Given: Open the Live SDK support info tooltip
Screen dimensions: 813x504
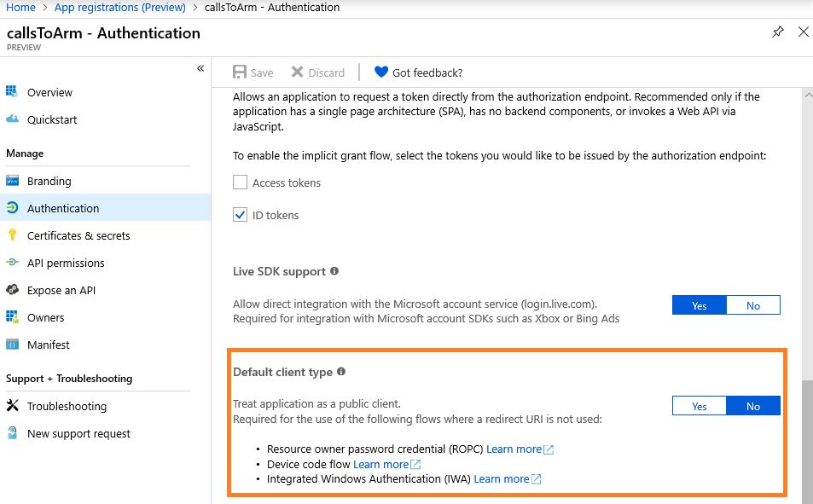Looking at the screenshot, I should (334, 271).
